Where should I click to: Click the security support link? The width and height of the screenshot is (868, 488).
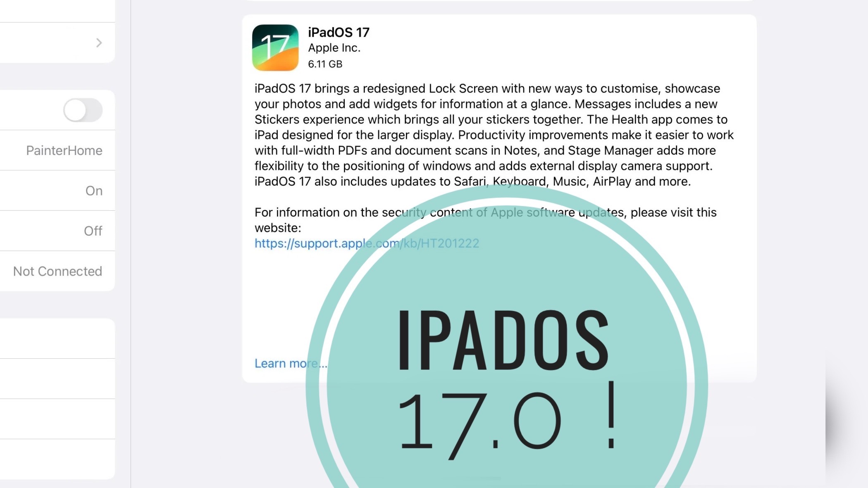tap(367, 243)
